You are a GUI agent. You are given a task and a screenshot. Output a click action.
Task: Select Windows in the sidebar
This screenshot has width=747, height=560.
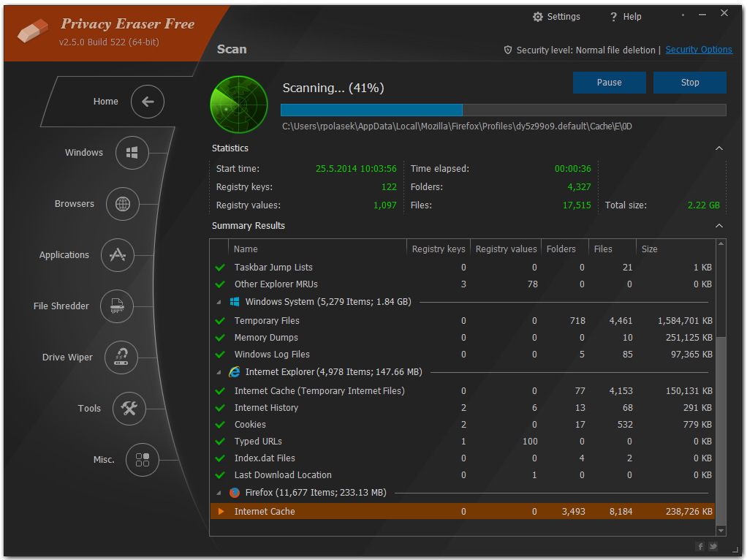pos(84,153)
